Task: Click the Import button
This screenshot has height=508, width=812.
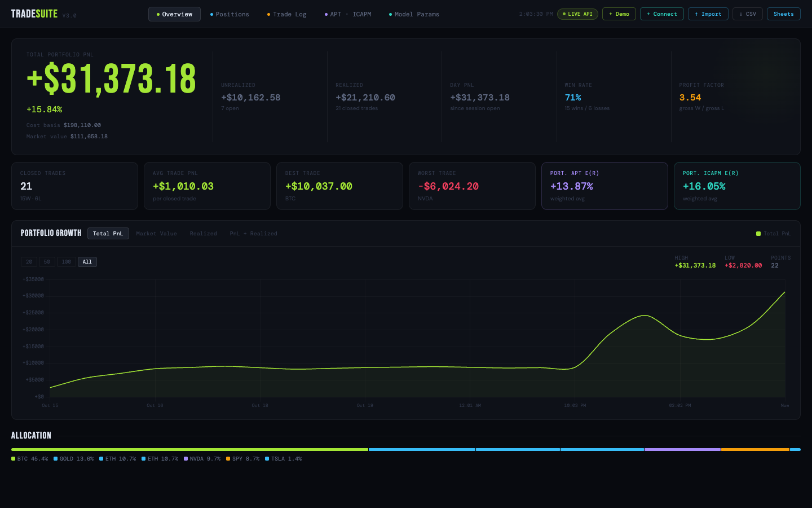Action: [x=708, y=14]
